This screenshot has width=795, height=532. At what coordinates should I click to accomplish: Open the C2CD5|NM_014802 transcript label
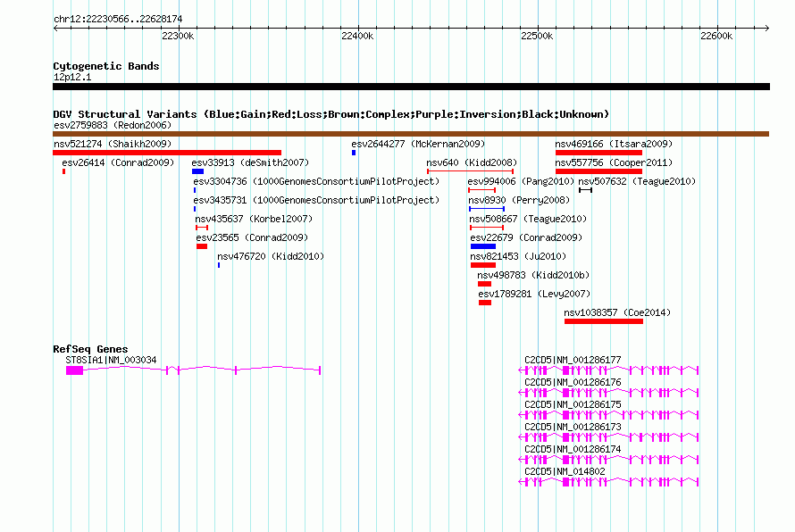(x=565, y=471)
